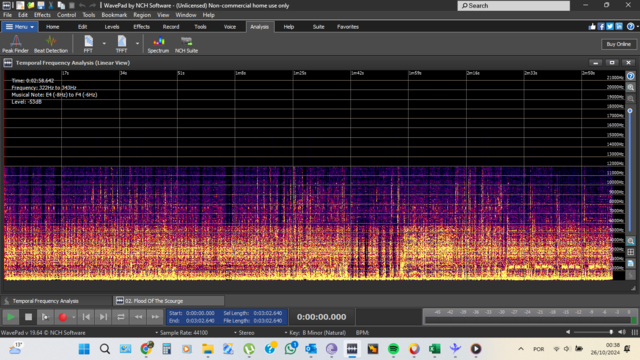Screen dimensions: 640x360
Task: Open the Sample Rate 44100 dropdown
Action: [181, 333]
